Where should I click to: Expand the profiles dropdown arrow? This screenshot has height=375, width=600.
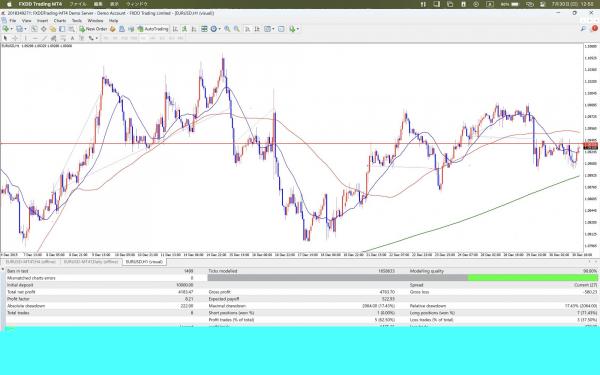pos(25,29)
